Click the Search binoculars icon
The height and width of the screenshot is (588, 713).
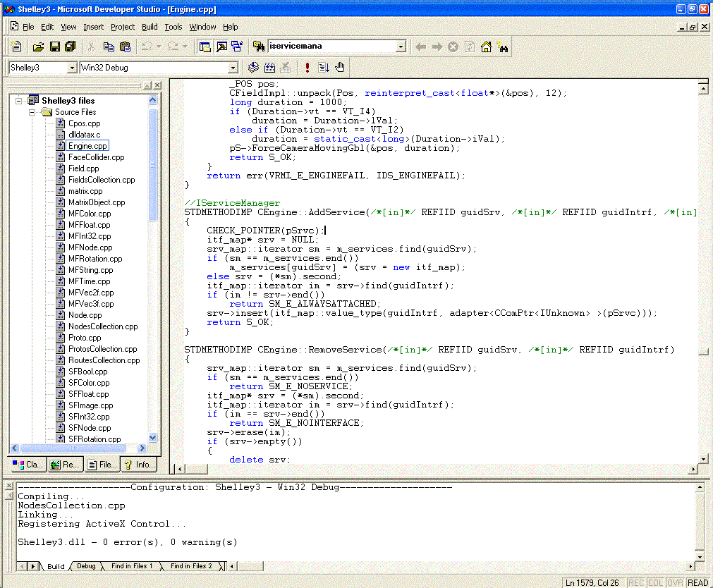(502, 47)
